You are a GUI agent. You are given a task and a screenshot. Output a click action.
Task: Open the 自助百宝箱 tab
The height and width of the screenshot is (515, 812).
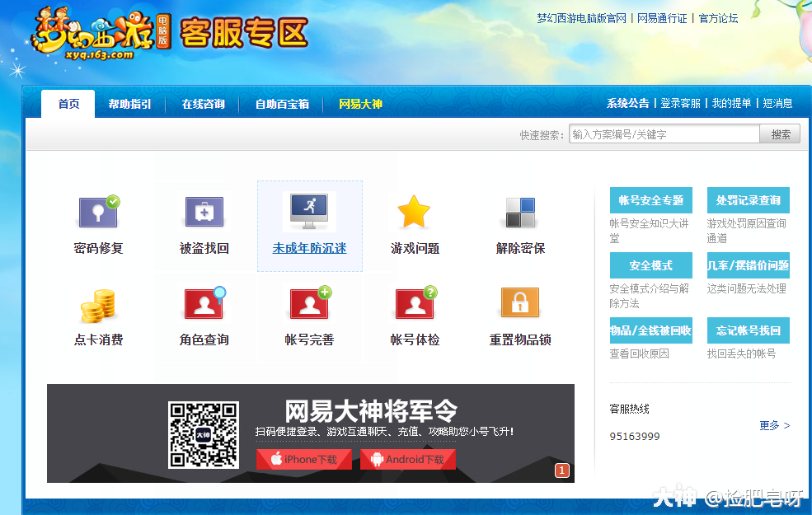click(282, 104)
